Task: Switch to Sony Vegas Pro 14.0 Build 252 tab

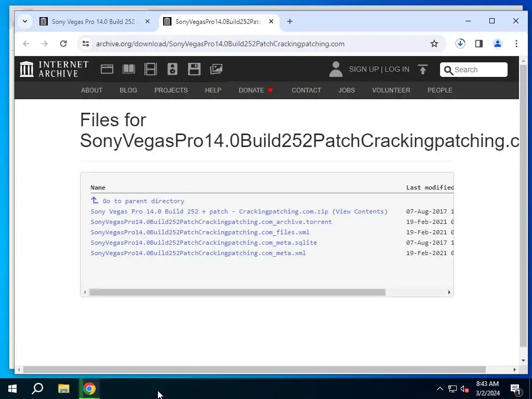Action: 95,21
